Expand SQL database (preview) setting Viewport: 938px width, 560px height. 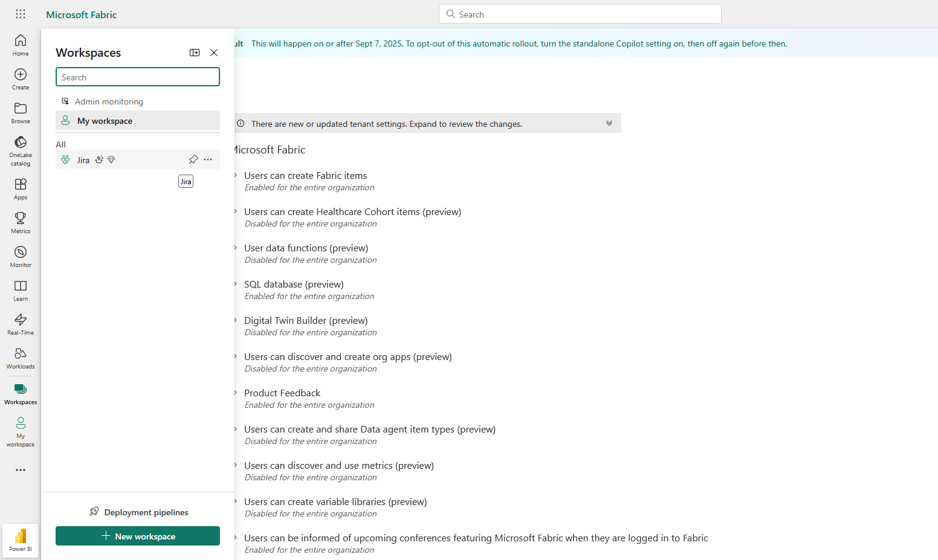point(236,284)
